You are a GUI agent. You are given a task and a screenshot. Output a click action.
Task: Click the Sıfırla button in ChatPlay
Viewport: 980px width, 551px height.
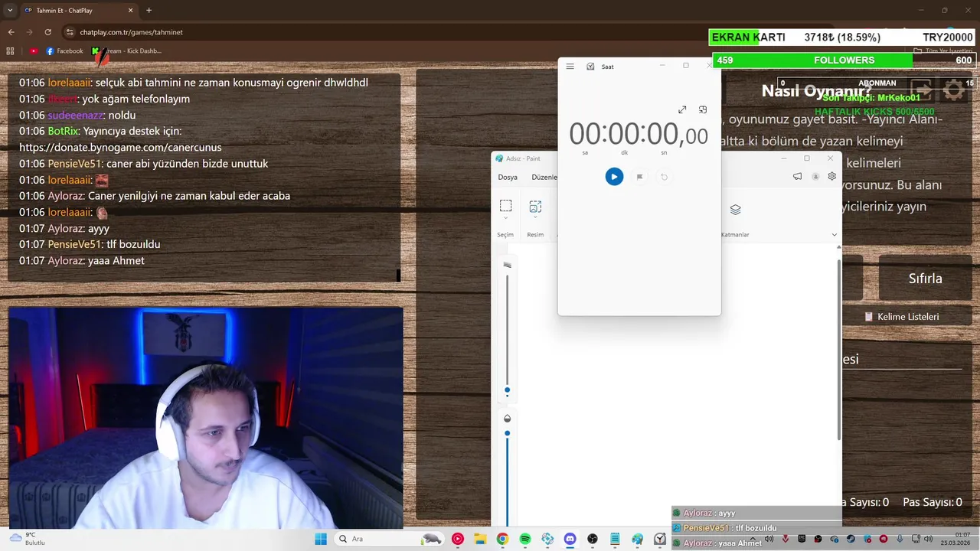925,279
